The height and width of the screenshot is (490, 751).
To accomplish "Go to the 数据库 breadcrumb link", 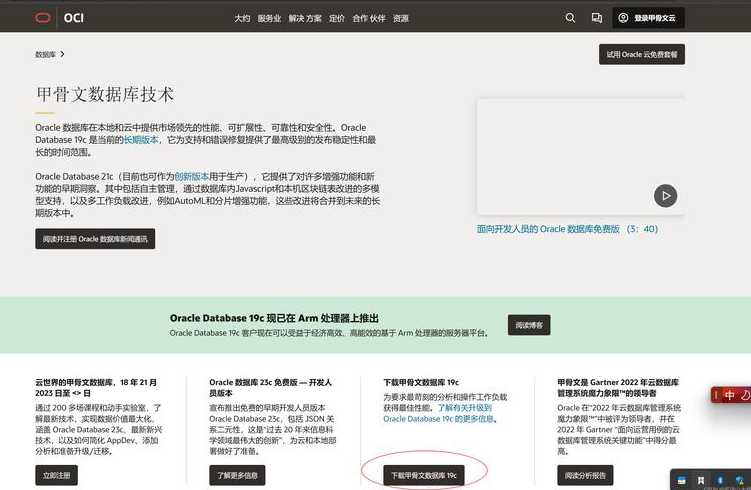I will coord(46,54).
